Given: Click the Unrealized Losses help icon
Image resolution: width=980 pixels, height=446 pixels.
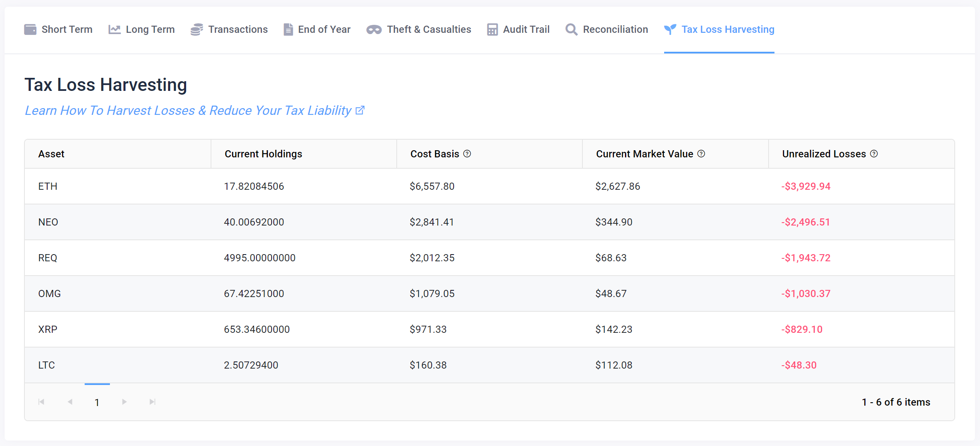Looking at the screenshot, I should 874,154.
